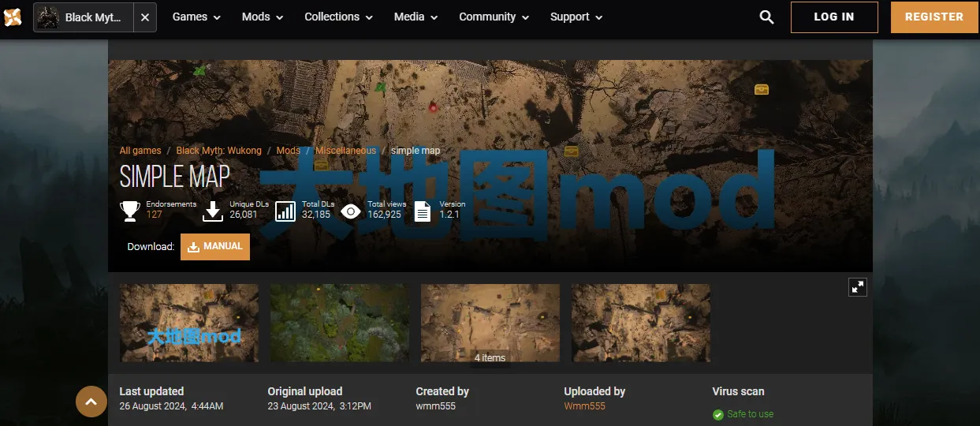Image resolution: width=980 pixels, height=426 pixels.
Task: Open the Black Myth: Wukong breadcrumb
Action: (x=219, y=151)
